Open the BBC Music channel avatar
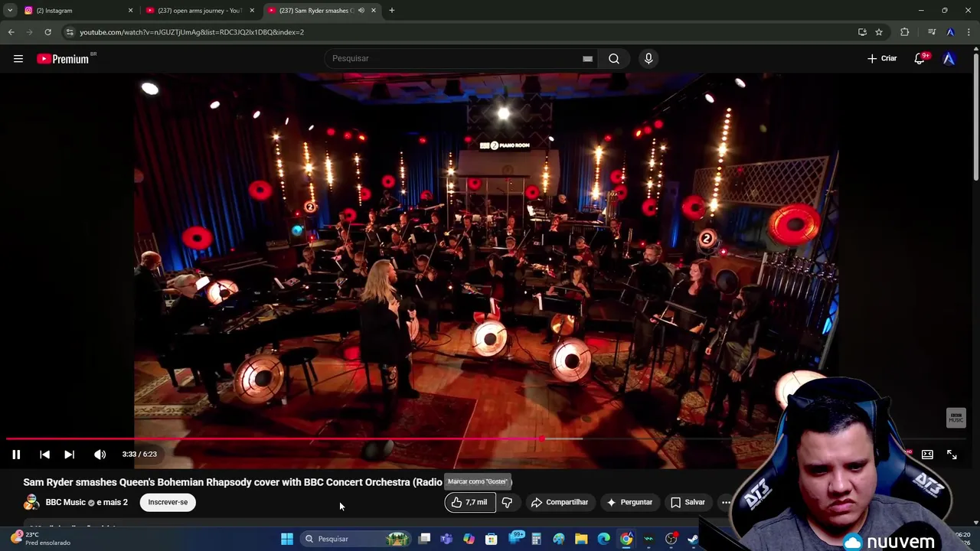This screenshot has height=551, width=980. (31, 502)
